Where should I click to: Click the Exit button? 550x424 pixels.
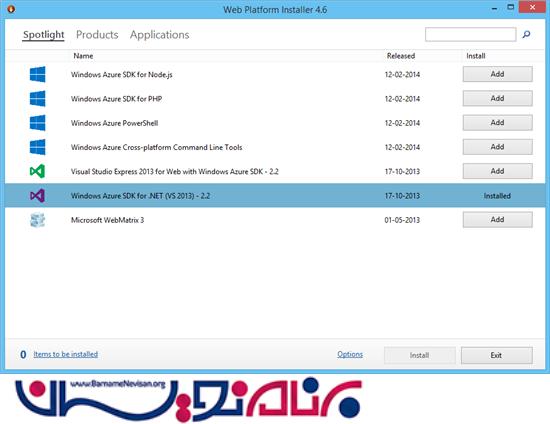[497, 355]
